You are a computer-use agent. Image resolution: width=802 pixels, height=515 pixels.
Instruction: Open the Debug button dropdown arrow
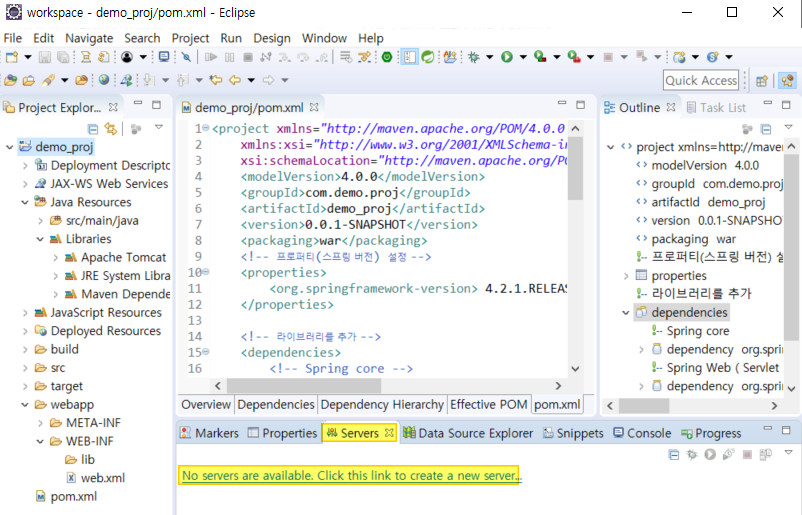(x=489, y=57)
